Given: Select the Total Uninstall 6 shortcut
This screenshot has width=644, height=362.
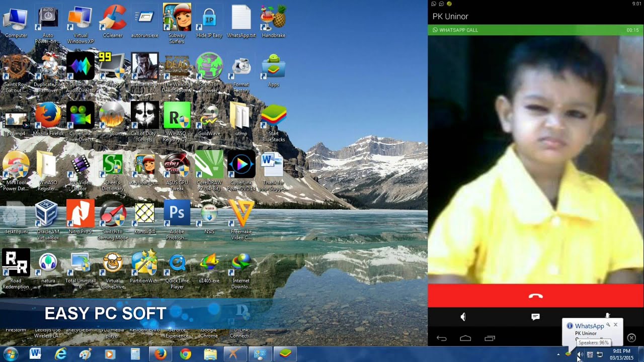Looking at the screenshot, I should 80,269.
